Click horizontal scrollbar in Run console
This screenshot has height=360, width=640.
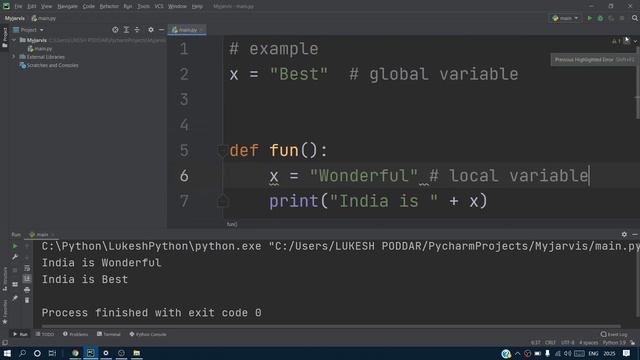[x=331, y=327]
